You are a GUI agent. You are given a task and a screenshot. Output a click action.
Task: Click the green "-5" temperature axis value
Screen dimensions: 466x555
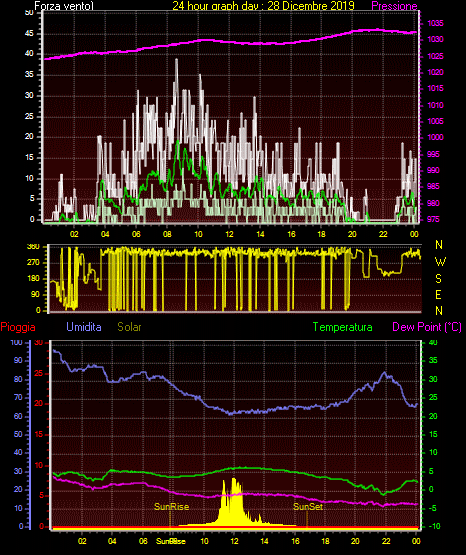pos(433,509)
